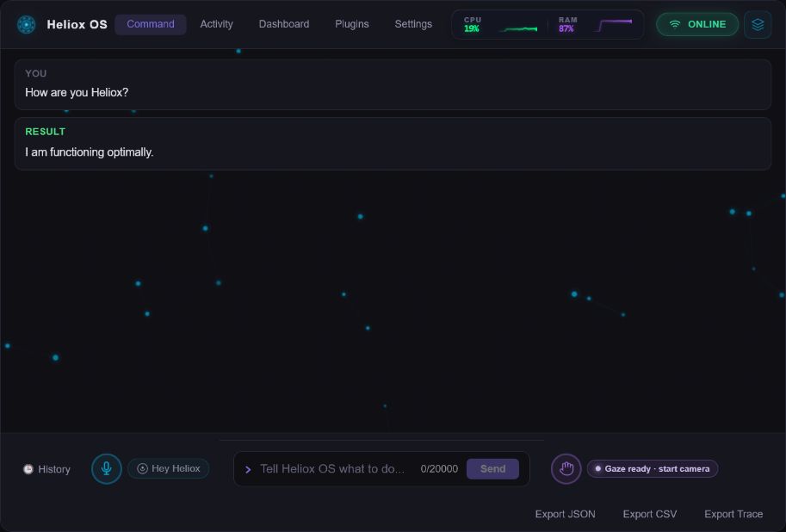Toggle Gaze ready start camera
The width and height of the screenshot is (786, 532).
pyautogui.click(x=653, y=469)
